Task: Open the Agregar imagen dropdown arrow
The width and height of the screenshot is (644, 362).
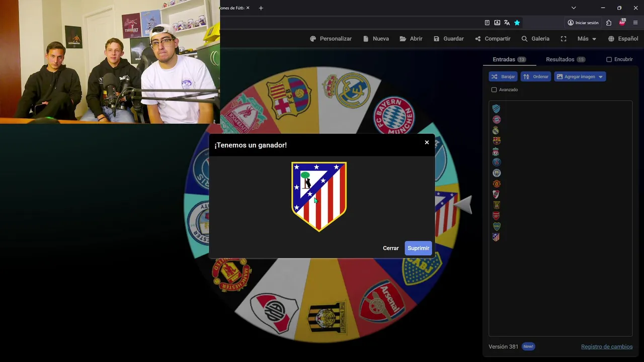Action: (x=601, y=77)
